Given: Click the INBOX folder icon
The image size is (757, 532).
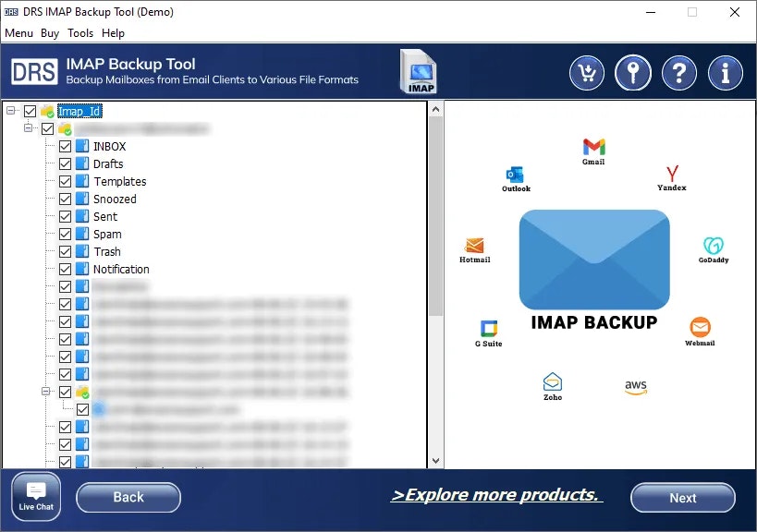Looking at the screenshot, I should (x=82, y=146).
